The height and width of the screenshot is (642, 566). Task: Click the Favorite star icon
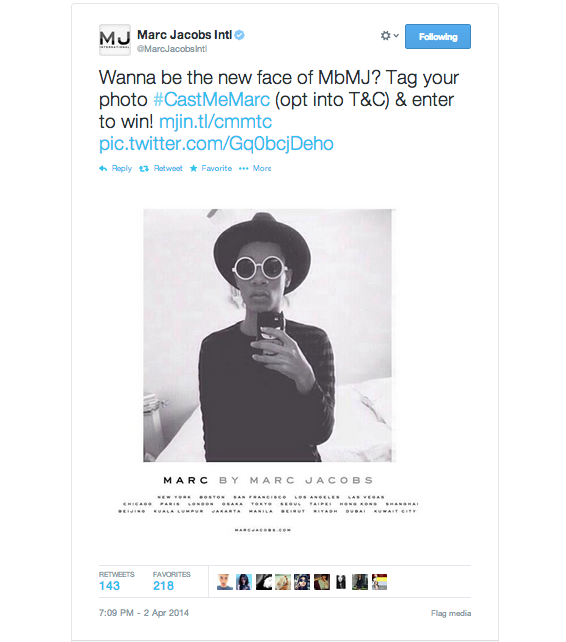(194, 168)
